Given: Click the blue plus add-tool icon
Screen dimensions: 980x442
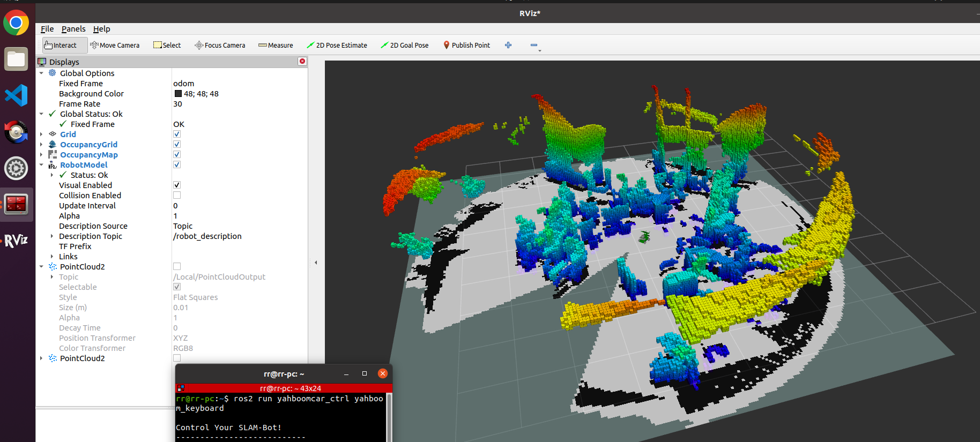Looking at the screenshot, I should 508,46.
